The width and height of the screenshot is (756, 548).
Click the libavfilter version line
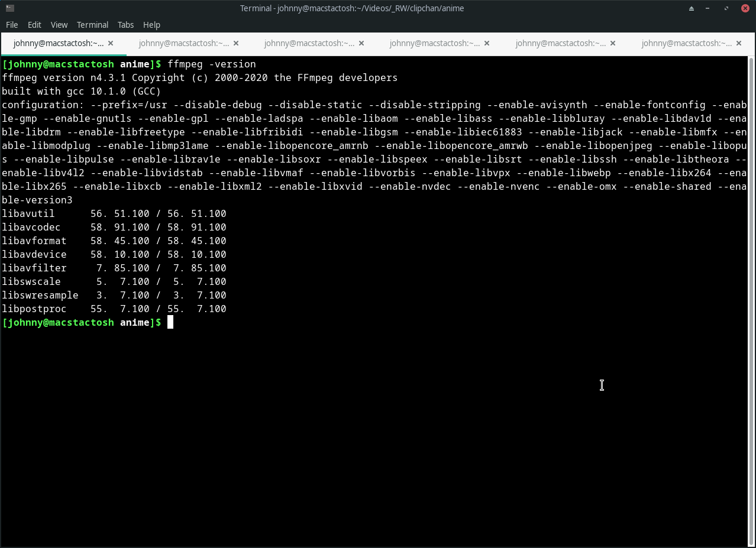(114, 268)
